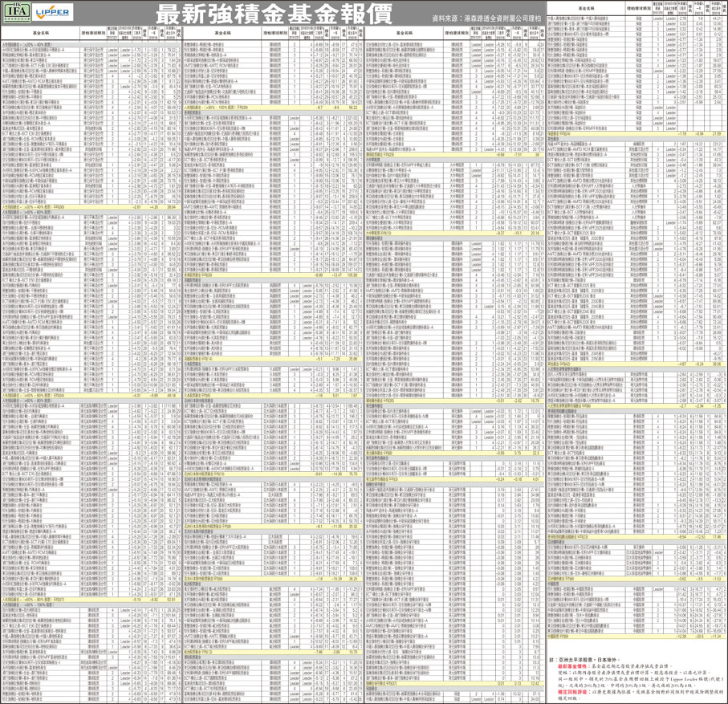Select 基金名稱 header in the middle table

(404, 33)
